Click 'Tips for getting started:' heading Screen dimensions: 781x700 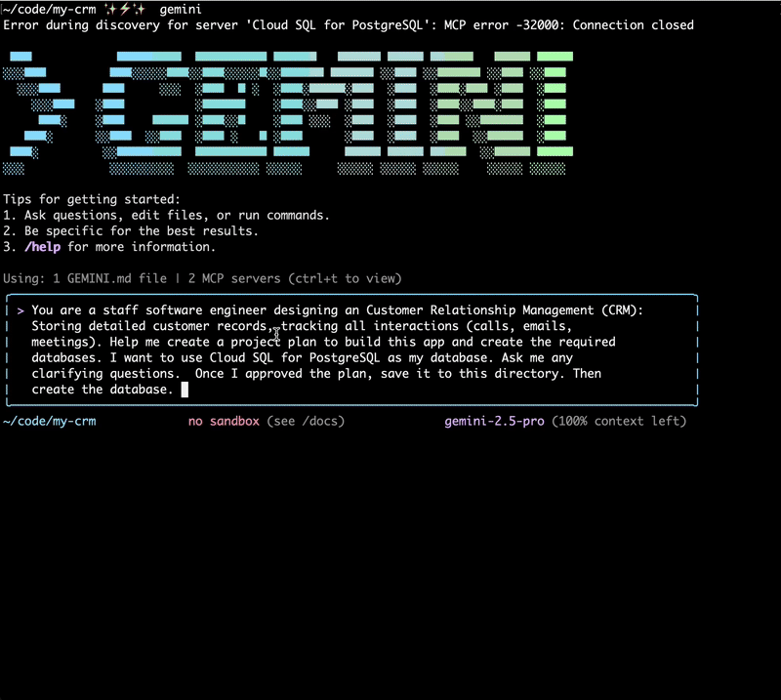tap(92, 200)
